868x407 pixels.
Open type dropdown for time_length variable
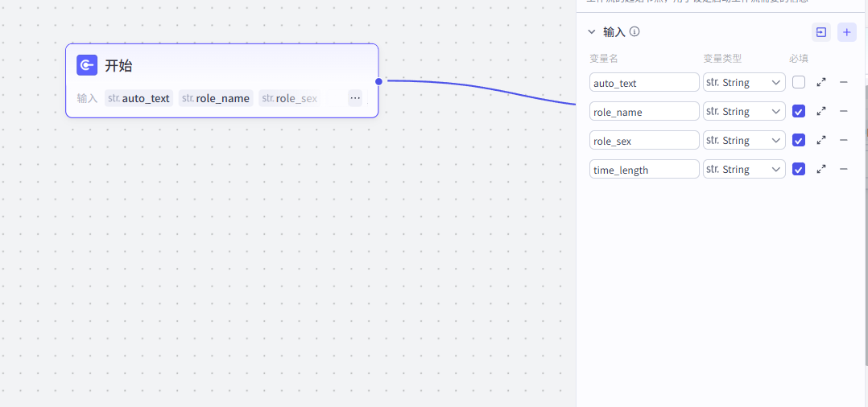(x=744, y=169)
